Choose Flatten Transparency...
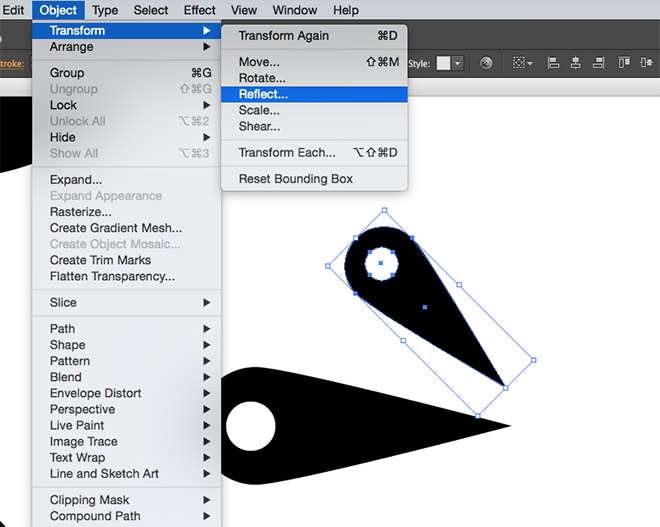Image resolution: width=660 pixels, height=527 pixels. 127,276
